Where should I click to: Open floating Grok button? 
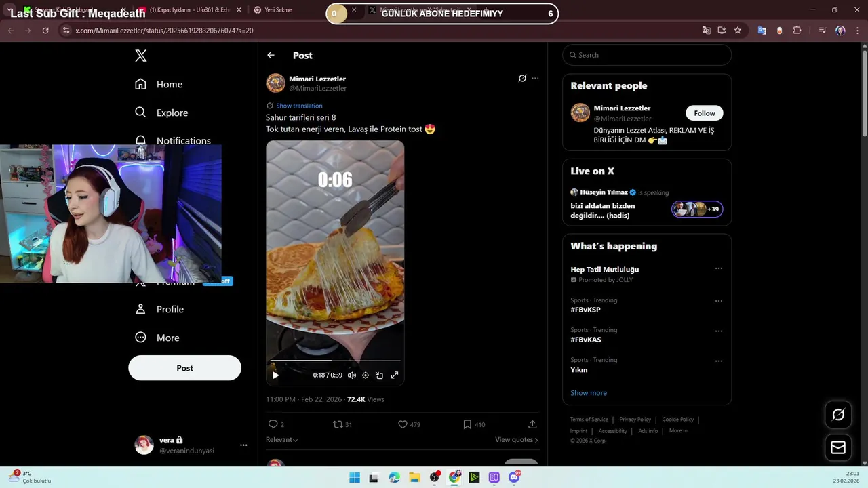[x=838, y=415]
